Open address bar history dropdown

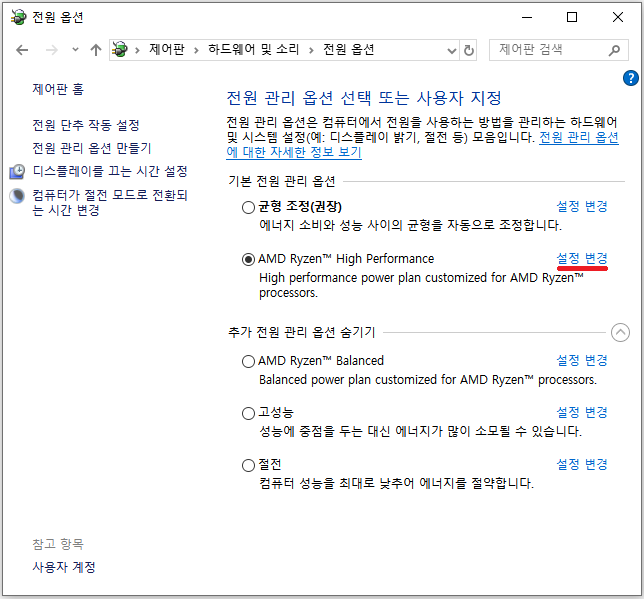click(x=451, y=51)
